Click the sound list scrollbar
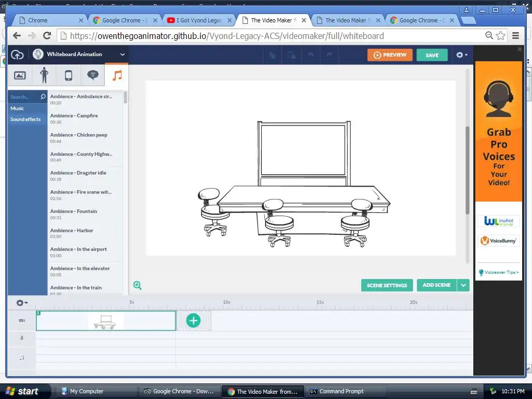532x399 pixels. [126, 97]
